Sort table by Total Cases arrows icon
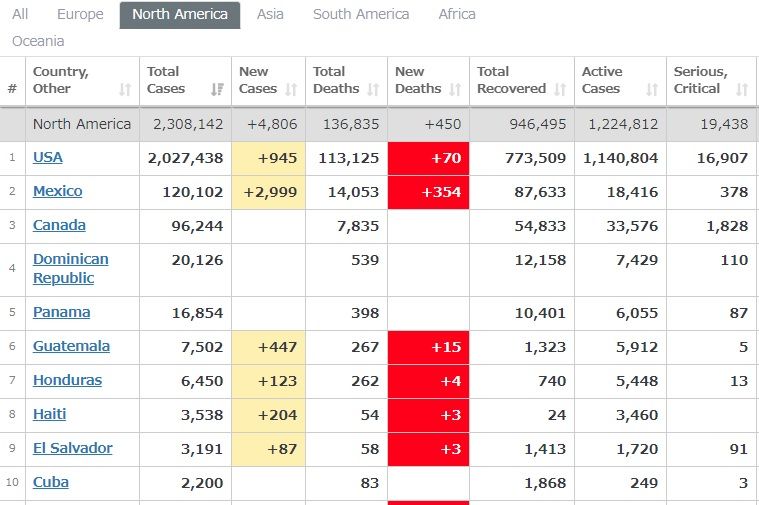This screenshot has width=759, height=505. 217,89
